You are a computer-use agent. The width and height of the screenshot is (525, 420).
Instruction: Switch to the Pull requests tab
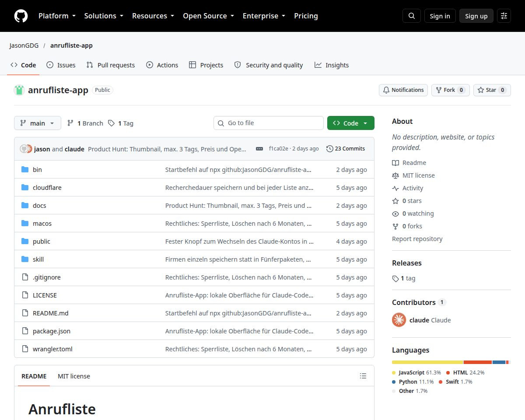click(x=111, y=65)
